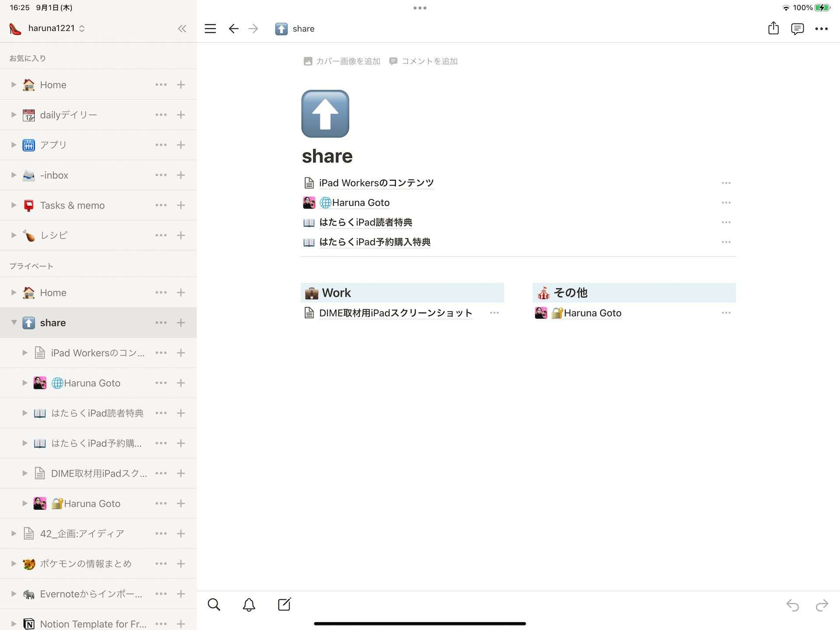Open the レシピ page in sidebar

pos(54,235)
